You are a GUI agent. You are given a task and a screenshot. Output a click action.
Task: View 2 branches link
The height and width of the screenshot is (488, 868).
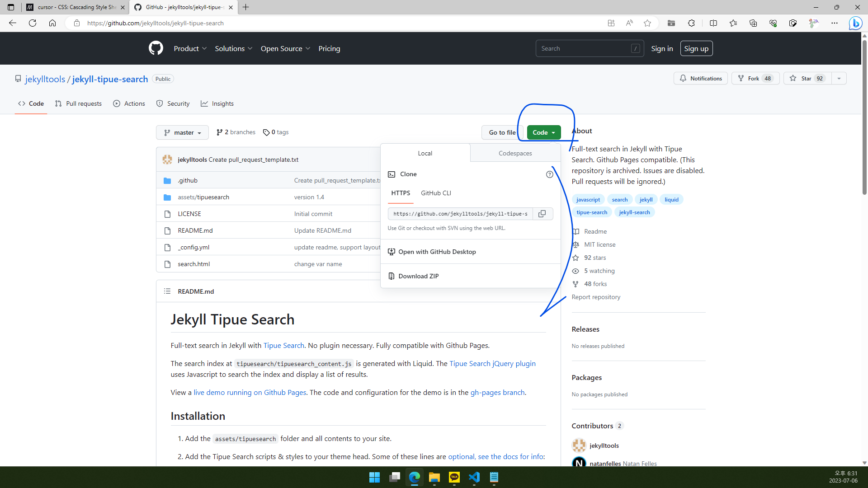coord(236,132)
